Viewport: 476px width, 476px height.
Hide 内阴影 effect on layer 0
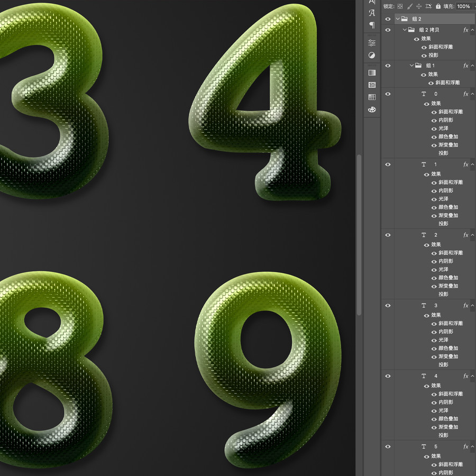click(434, 121)
